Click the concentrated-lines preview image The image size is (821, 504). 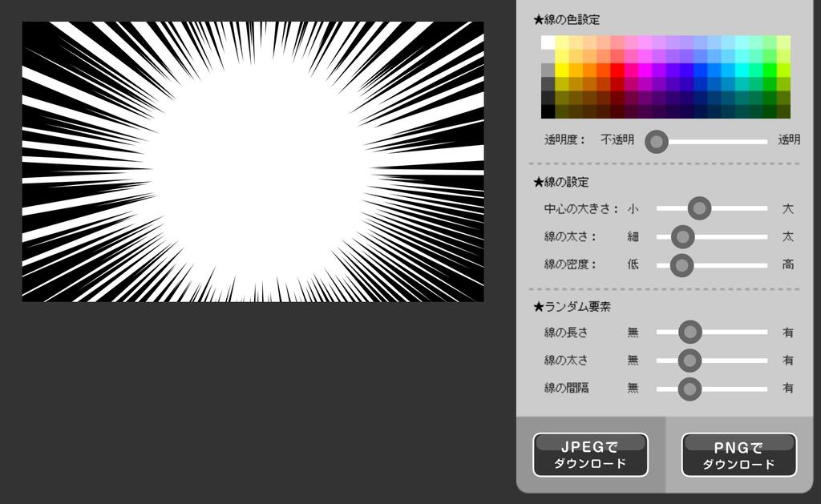coord(253,161)
